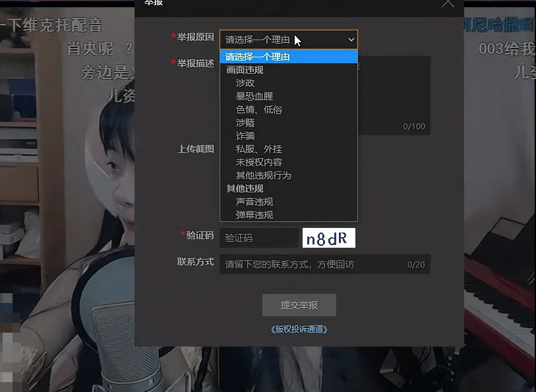Open the 《版权投诉通道》 link
This screenshot has width=536, height=392.
(299, 329)
